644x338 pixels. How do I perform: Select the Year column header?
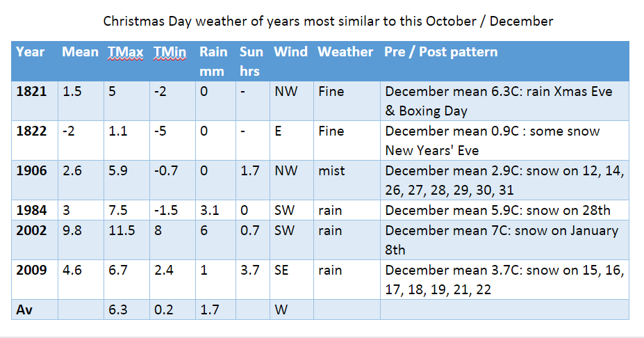[31, 52]
